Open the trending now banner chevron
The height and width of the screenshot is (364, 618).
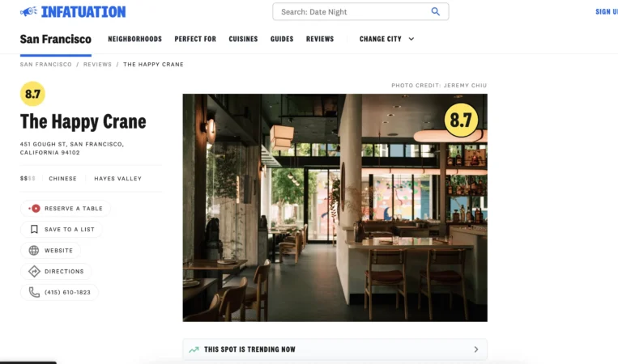pos(476,349)
